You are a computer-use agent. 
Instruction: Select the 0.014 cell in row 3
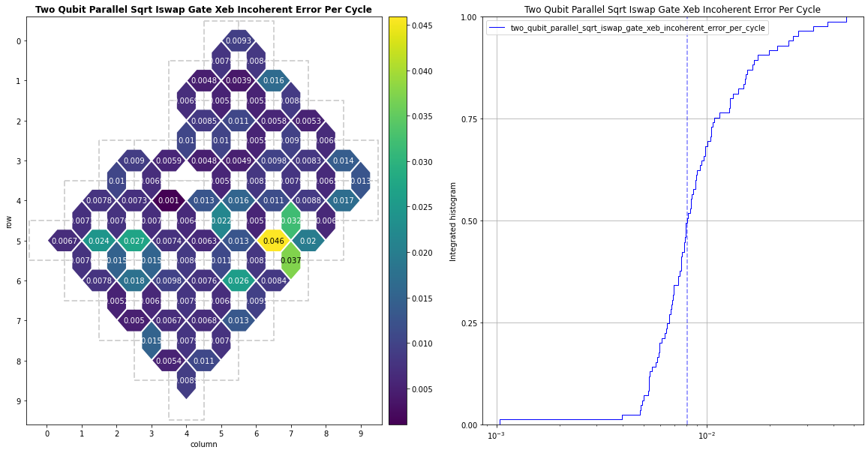tap(343, 160)
